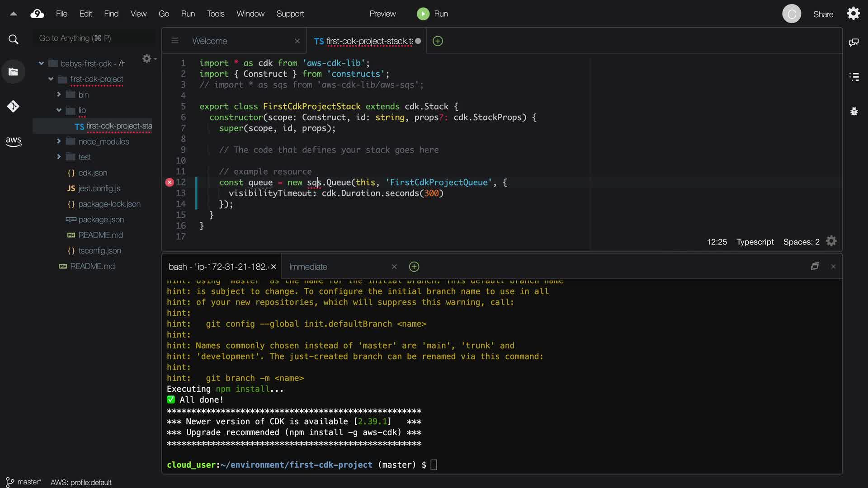Click the error breakpoint marker on line 12
Viewport: 868px width, 488px height.
[x=170, y=183]
